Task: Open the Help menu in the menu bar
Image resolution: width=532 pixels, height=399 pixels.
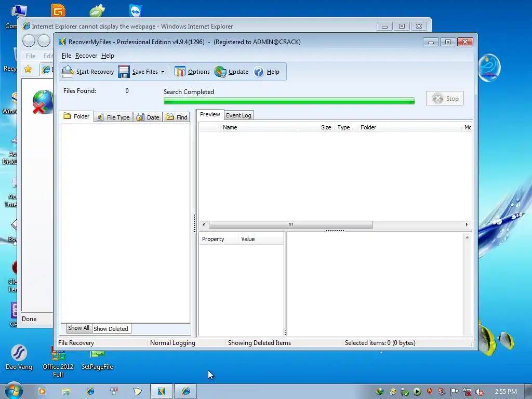Action: point(108,56)
